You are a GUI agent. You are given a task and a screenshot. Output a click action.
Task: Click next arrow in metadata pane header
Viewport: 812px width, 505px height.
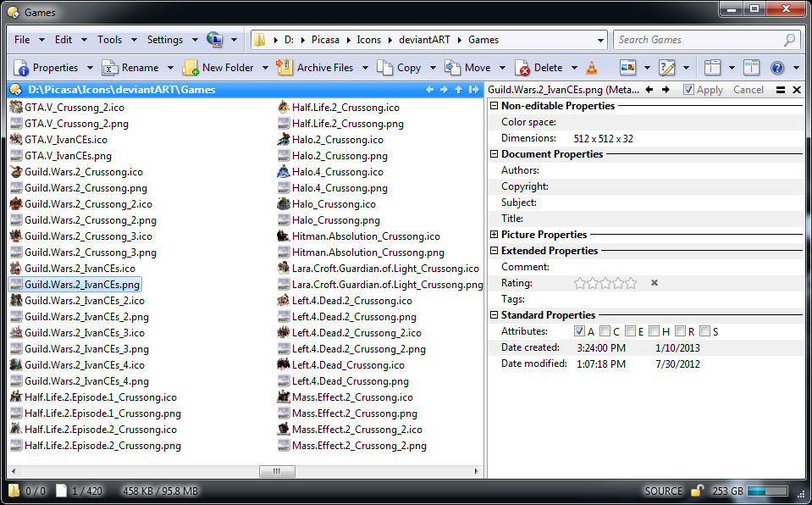(666, 90)
